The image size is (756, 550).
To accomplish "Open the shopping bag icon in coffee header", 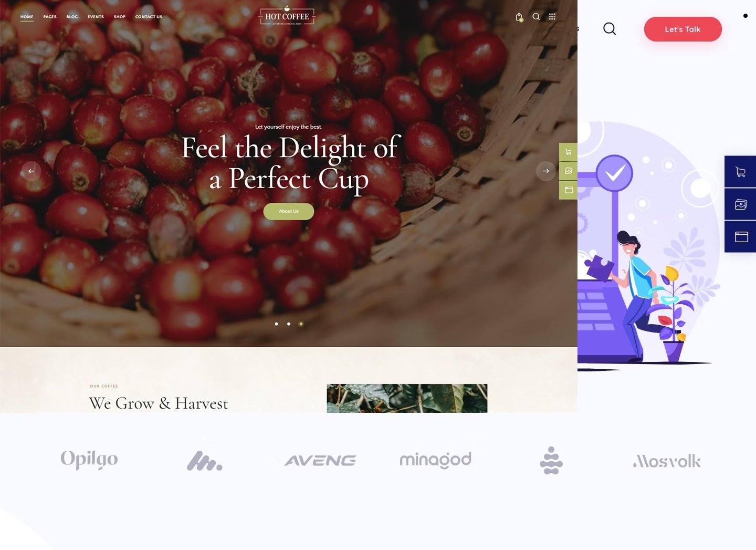I will tap(519, 17).
